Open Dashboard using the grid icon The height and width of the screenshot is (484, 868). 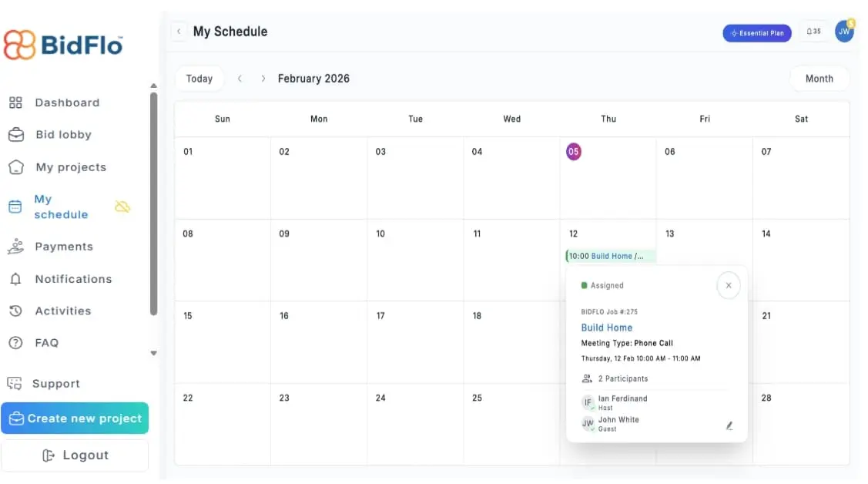point(15,102)
